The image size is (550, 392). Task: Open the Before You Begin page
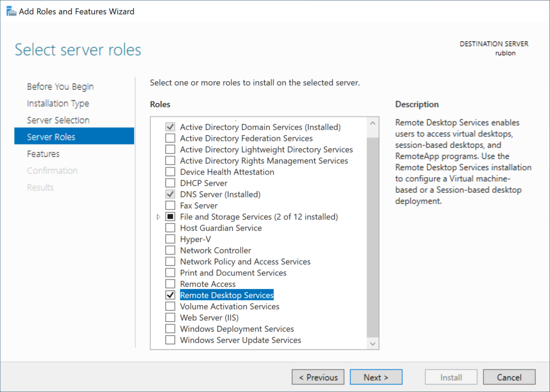(x=60, y=86)
